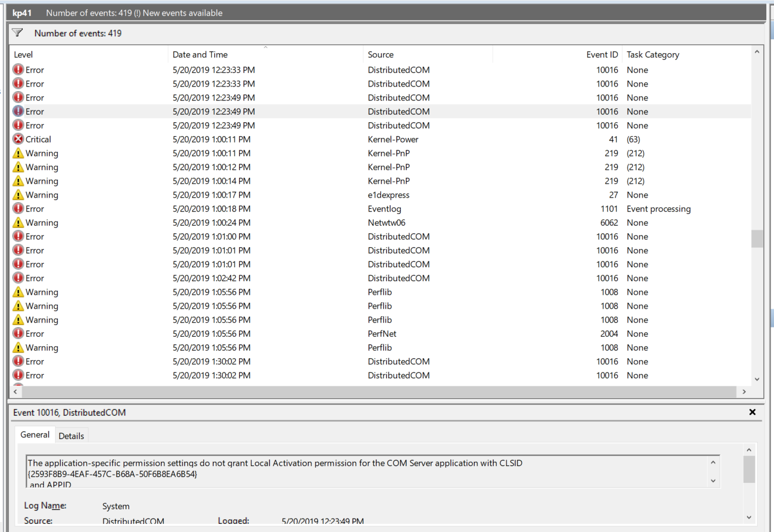
Task: Click horizontal scrollbar right arrow
Action: (744, 392)
